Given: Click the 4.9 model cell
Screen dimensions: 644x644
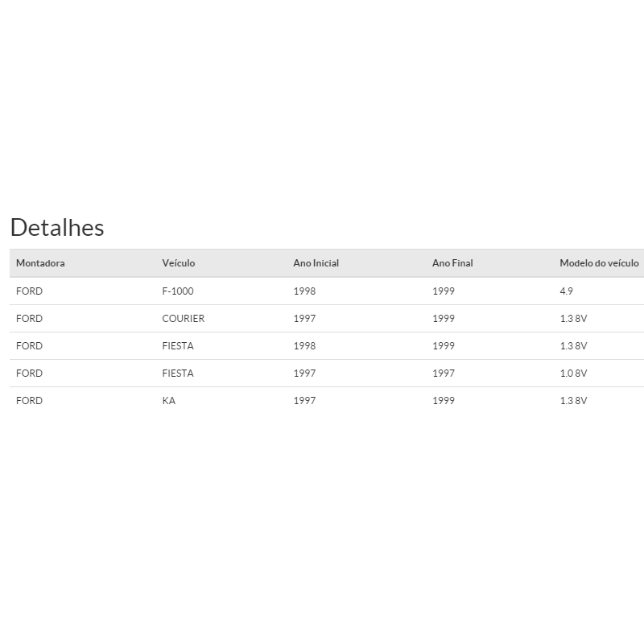Looking at the screenshot, I should pyautogui.click(x=567, y=291).
